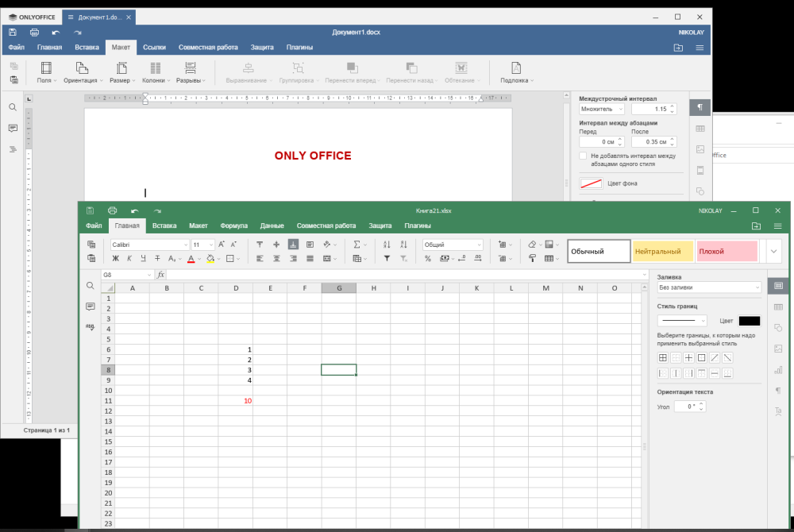This screenshot has width=794, height=532.
Task: Click the percent style icon
Action: pos(428,259)
